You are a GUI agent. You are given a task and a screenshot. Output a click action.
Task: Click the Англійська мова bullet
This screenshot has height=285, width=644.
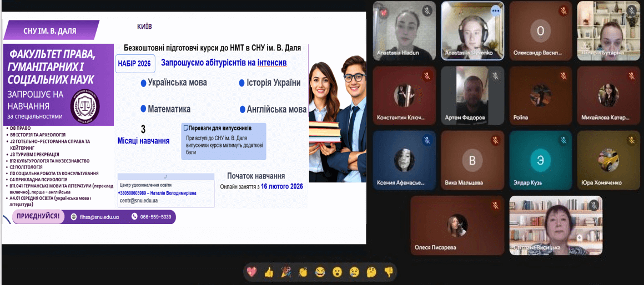[x=274, y=109]
